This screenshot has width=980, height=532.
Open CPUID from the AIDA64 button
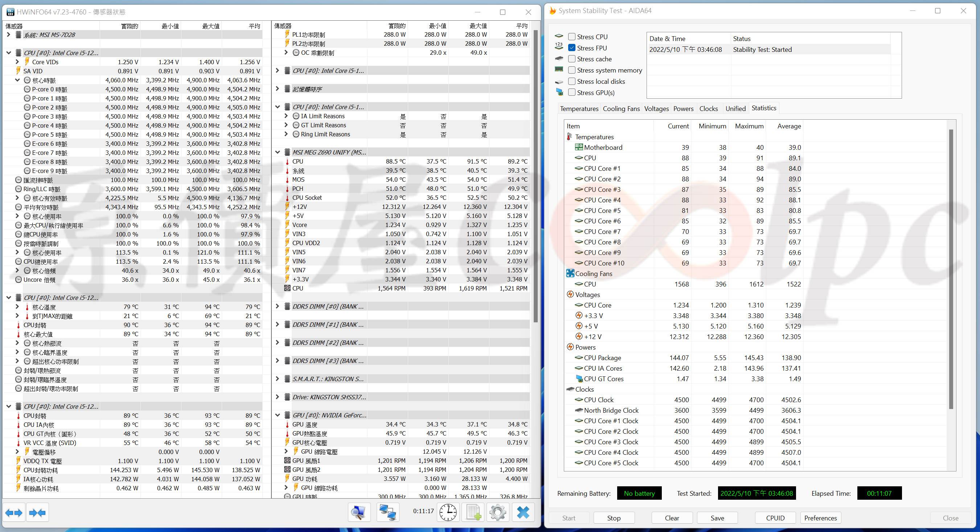pos(775,518)
